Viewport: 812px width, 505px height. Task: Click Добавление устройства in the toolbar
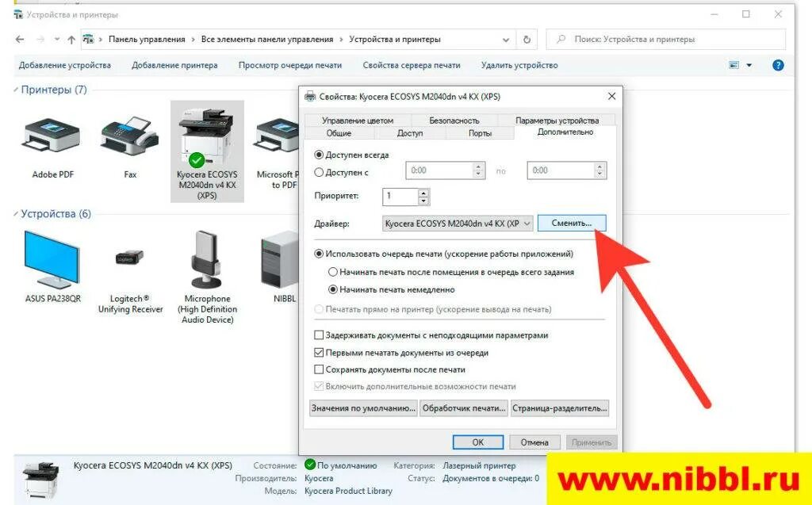pos(65,65)
